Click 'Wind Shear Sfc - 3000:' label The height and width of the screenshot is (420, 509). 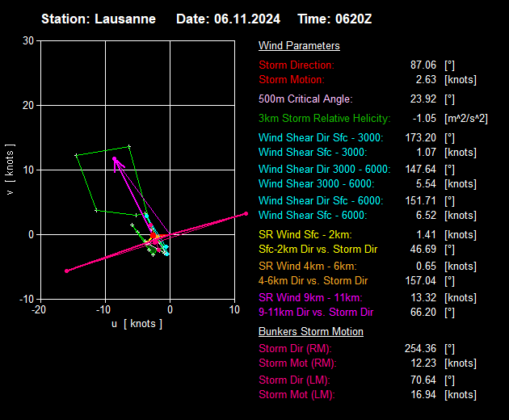click(x=313, y=152)
